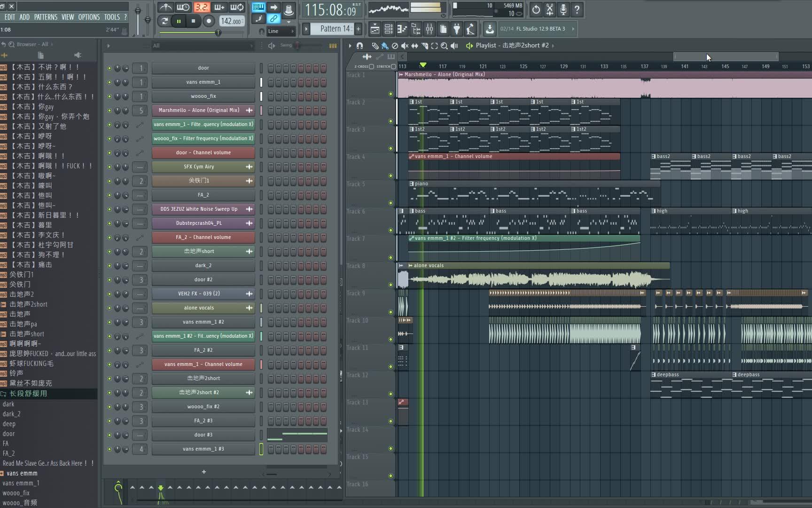The width and height of the screenshot is (812, 508).
Task: Click the record button in transport
Action: tap(209, 21)
